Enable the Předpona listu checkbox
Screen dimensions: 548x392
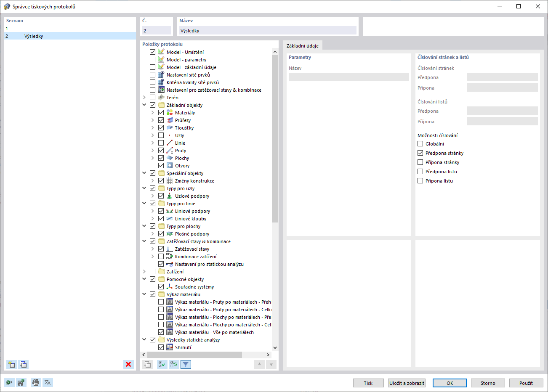click(420, 172)
